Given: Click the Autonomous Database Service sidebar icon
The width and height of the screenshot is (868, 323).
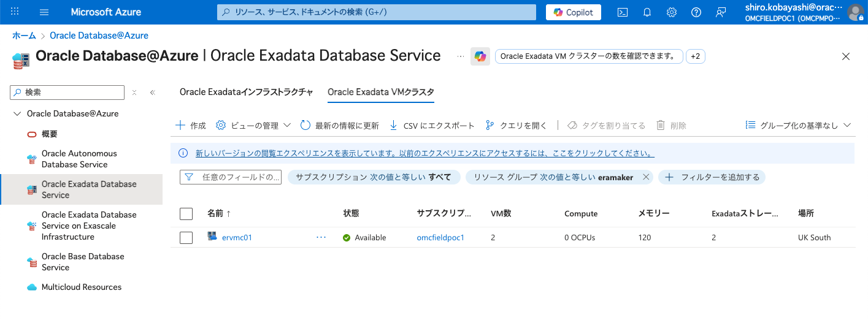Looking at the screenshot, I should pyautogui.click(x=32, y=159).
